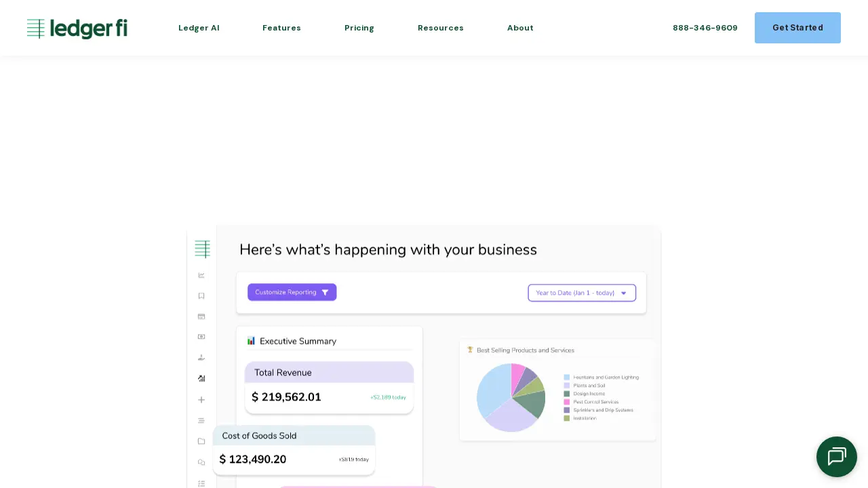The width and height of the screenshot is (868, 488).
Task: Open the Resources menu
Action: point(441,28)
